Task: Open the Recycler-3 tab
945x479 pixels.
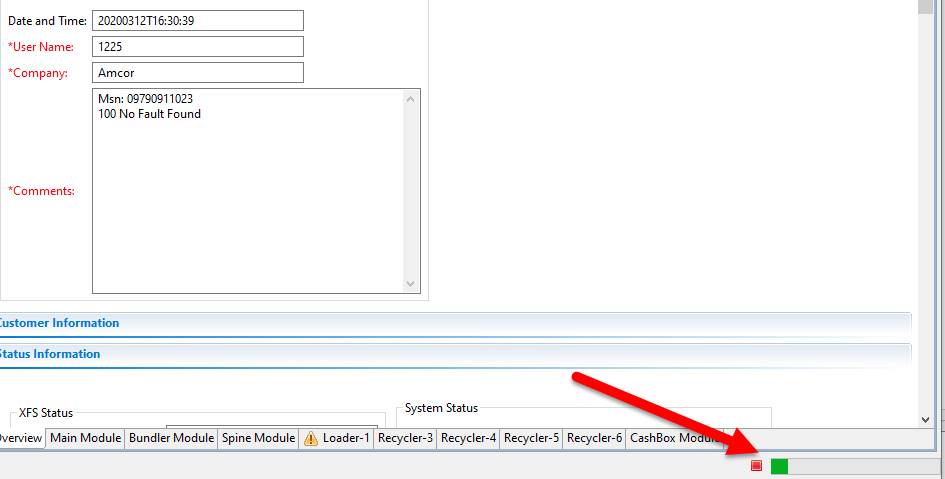Action: [x=405, y=438]
